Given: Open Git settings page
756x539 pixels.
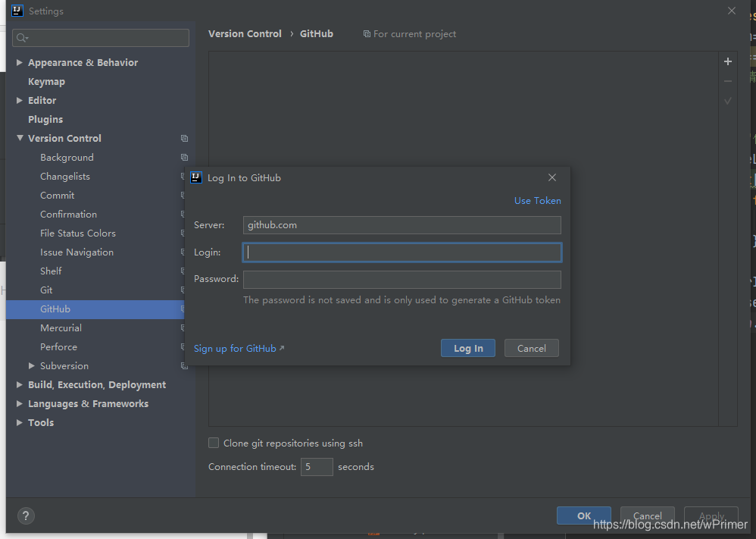Looking at the screenshot, I should (x=46, y=290).
